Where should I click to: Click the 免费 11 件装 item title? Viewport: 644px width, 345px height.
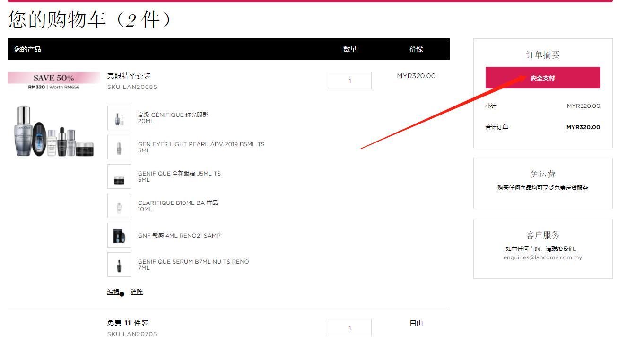[x=128, y=323]
